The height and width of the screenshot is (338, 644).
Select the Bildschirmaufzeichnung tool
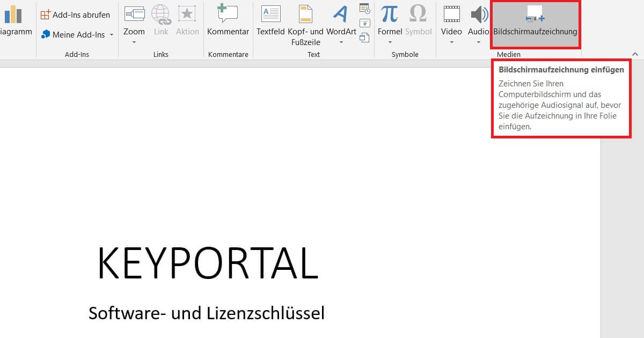coord(535,24)
